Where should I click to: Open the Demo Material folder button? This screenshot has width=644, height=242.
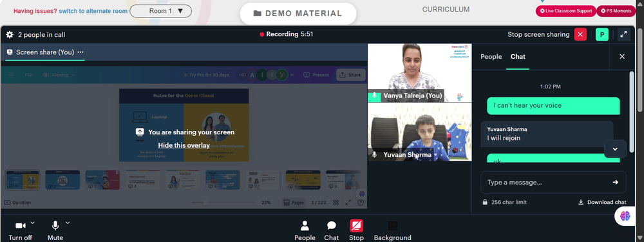tap(298, 14)
